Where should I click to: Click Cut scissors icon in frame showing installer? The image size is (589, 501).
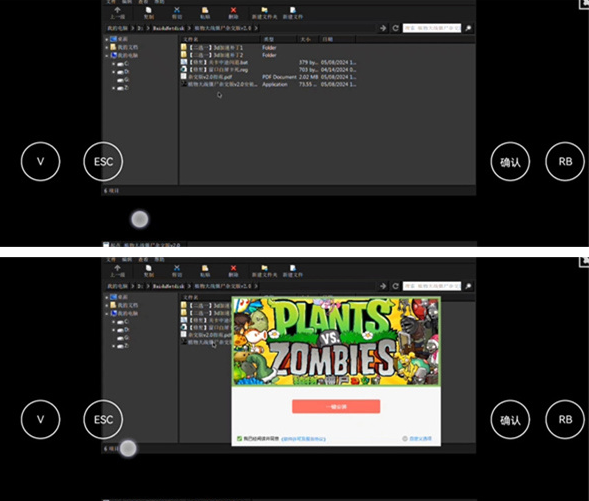point(177,268)
